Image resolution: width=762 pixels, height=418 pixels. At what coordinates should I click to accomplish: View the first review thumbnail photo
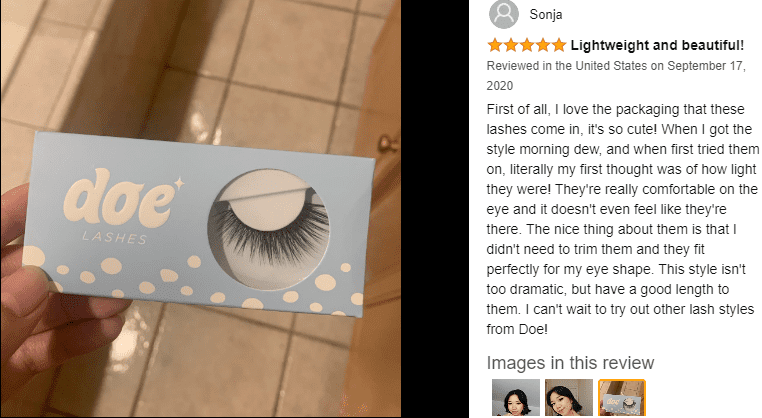516,398
